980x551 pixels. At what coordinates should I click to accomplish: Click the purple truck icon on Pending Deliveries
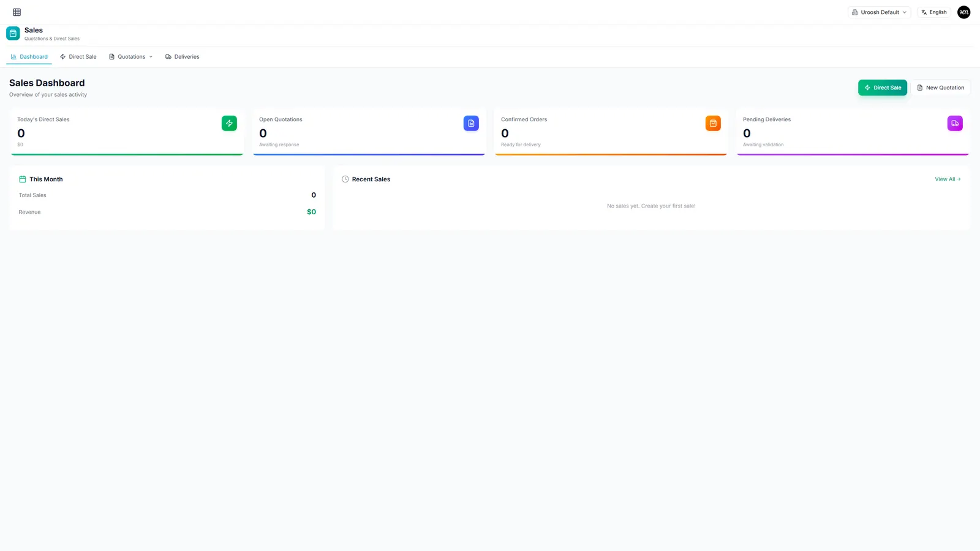click(x=955, y=123)
